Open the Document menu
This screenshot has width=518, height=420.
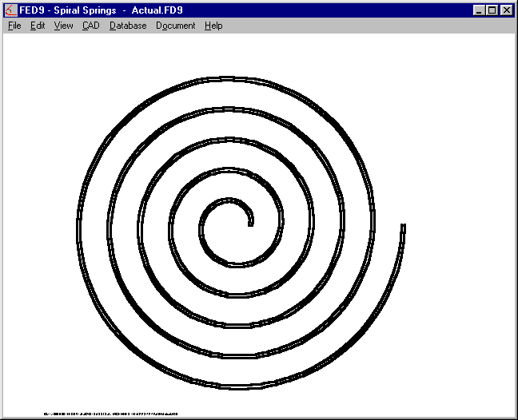click(x=175, y=26)
